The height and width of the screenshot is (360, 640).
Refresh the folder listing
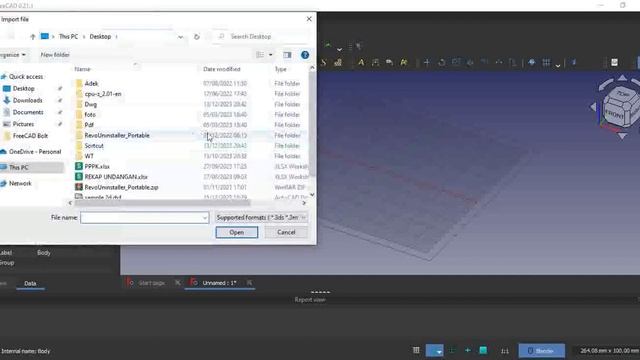[x=197, y=37]
